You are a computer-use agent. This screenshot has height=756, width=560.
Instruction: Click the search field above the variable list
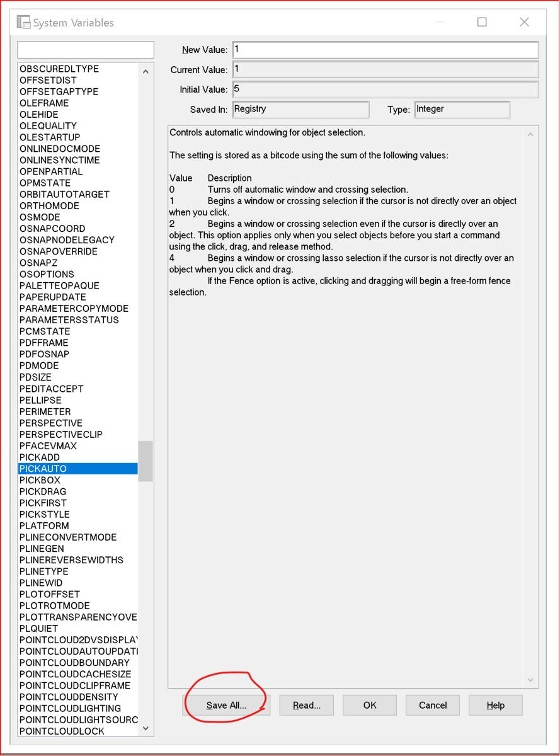coord(86,50)
